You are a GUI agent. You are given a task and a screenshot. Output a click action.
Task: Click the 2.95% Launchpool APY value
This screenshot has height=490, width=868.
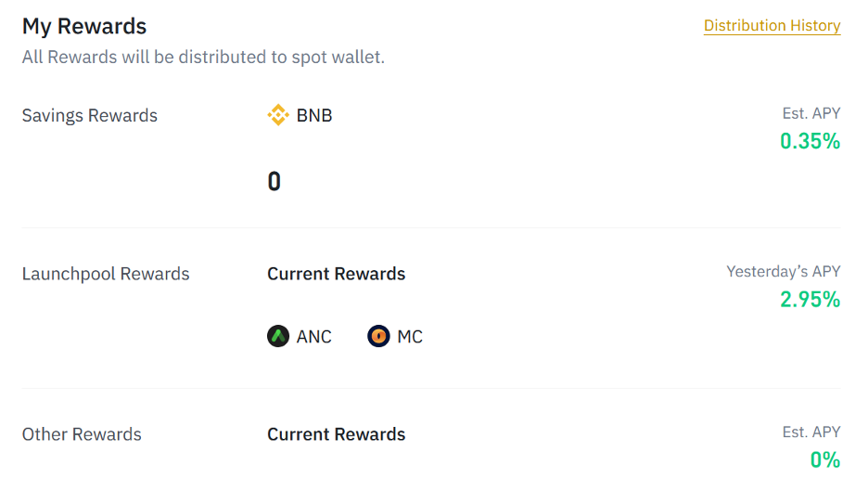pos(810,299)
